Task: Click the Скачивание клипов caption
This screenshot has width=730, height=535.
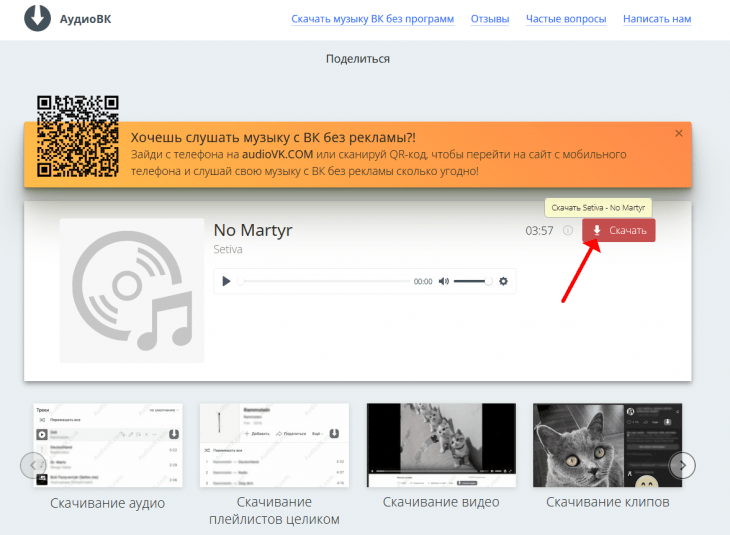Action: pyautogui.click(x=608, y=502)
